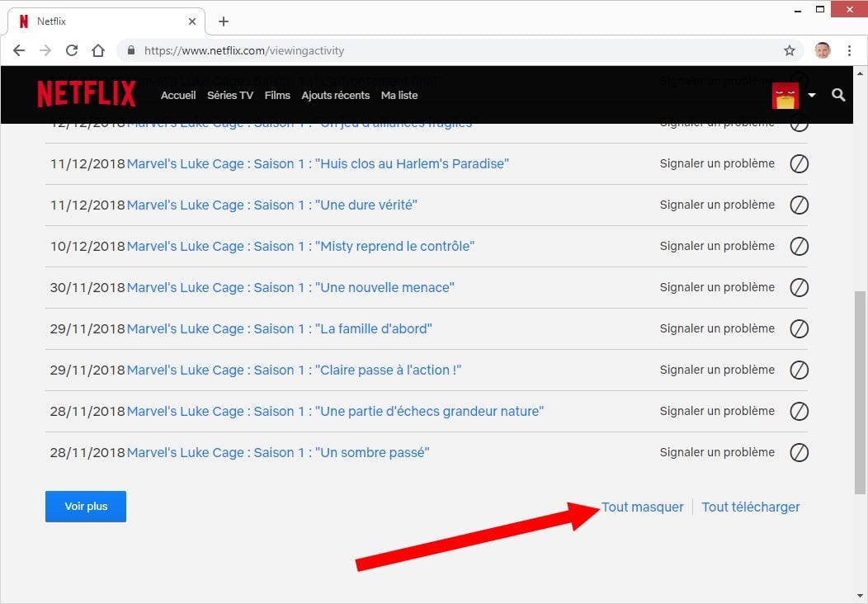Hide "Une nouvelle menace" from viewing activity

[799, 287]
